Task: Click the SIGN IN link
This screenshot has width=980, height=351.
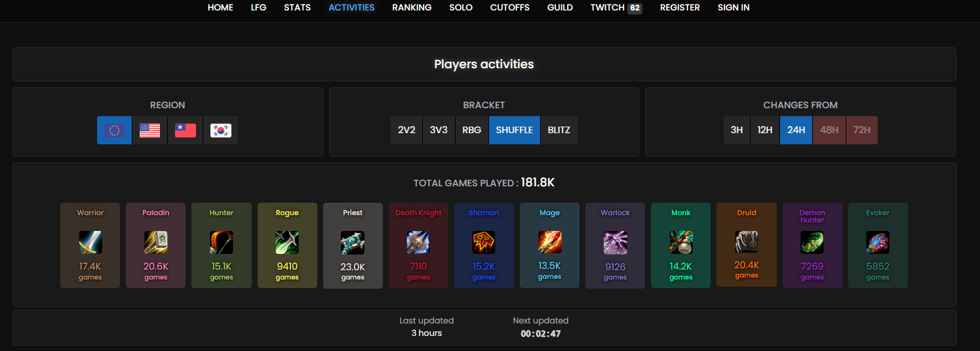Action: (734, 8)
